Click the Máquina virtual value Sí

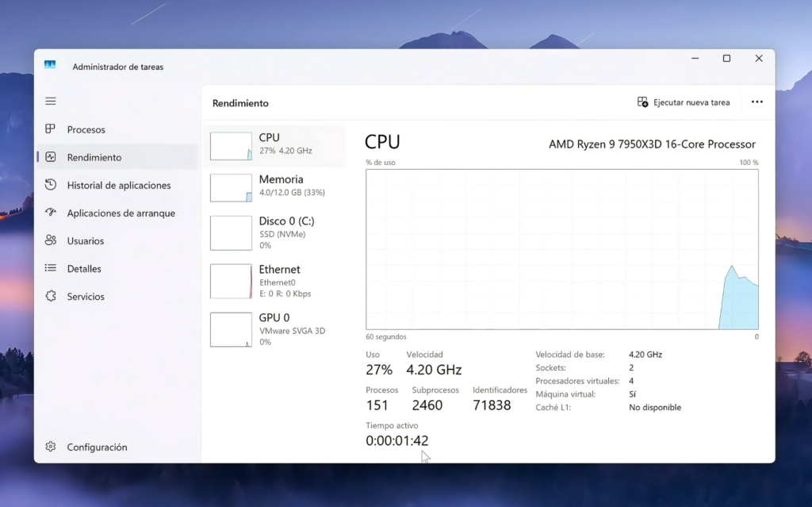(632, 394)
